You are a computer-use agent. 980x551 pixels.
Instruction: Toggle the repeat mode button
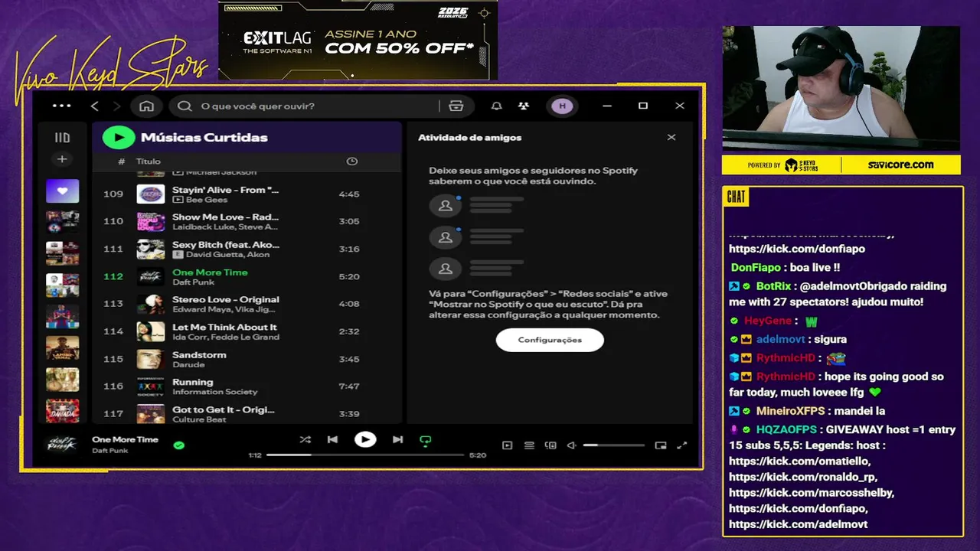coord(426,441)
